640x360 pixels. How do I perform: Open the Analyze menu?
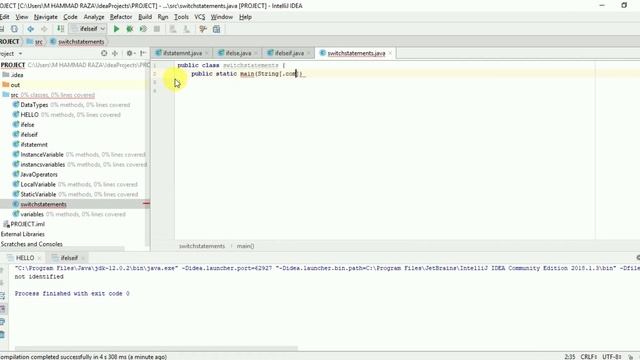pos(94,17)
